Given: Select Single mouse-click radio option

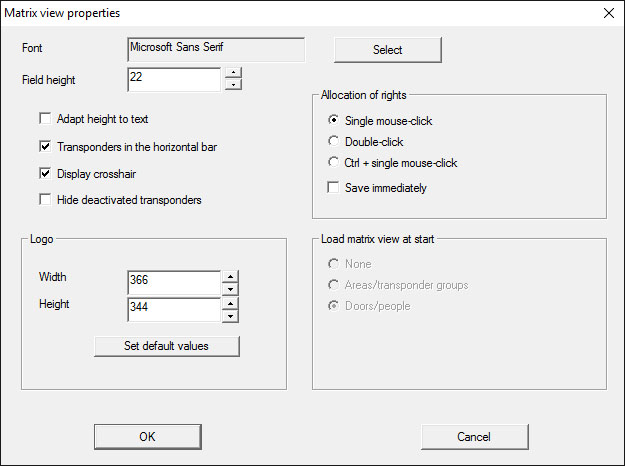Looking at the screenshot, I should click(334, 121).
